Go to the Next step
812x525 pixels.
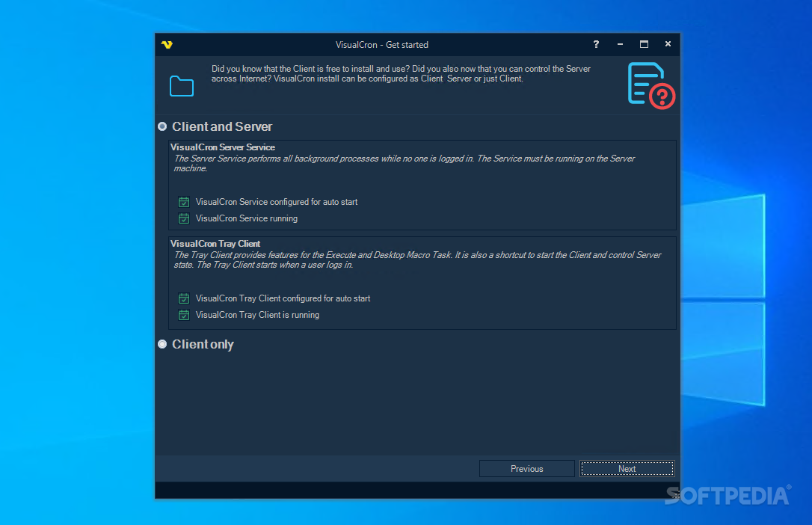point(627,469)
